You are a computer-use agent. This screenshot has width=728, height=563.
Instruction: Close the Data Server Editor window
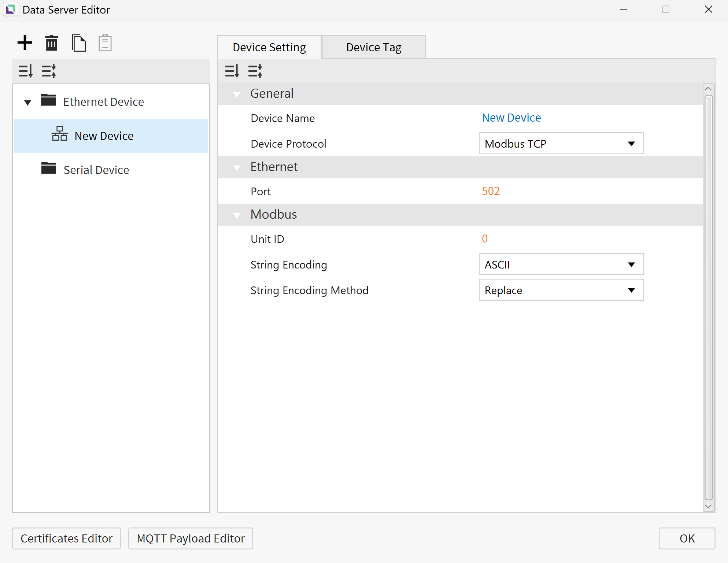709,10
